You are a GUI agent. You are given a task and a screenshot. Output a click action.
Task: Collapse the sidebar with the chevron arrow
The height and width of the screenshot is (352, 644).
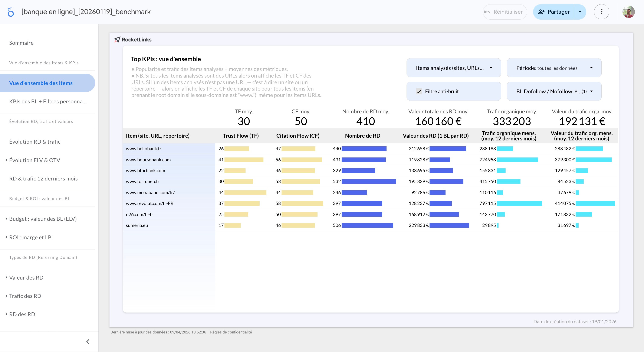click(x=88, y=342)
